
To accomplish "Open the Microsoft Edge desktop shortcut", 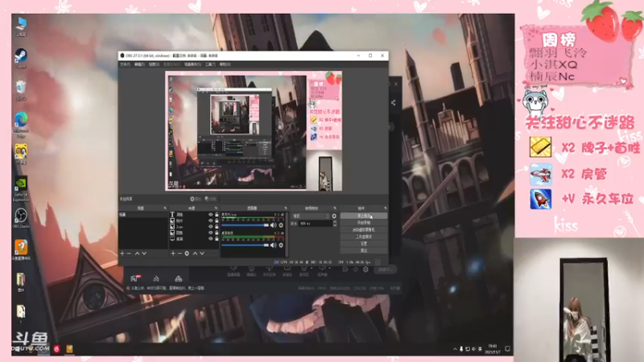I will pyautogui.click(x=21, y=125).
